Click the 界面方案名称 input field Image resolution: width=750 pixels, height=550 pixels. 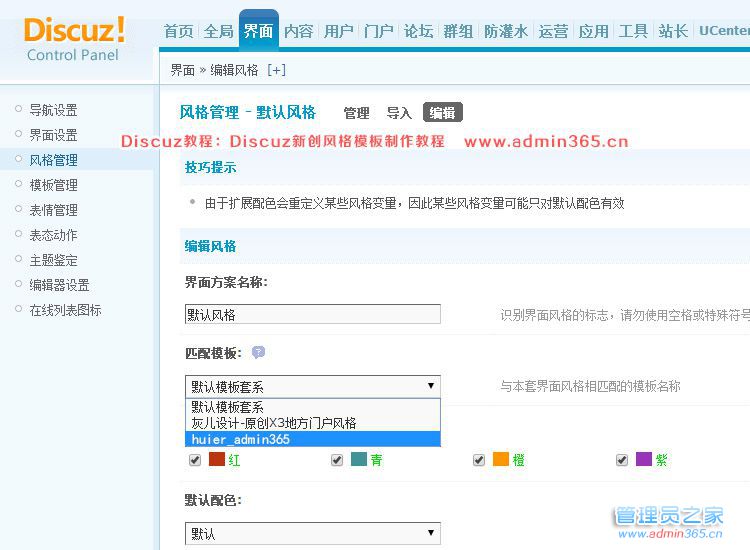pyautogui.click(x=313, y=314)
